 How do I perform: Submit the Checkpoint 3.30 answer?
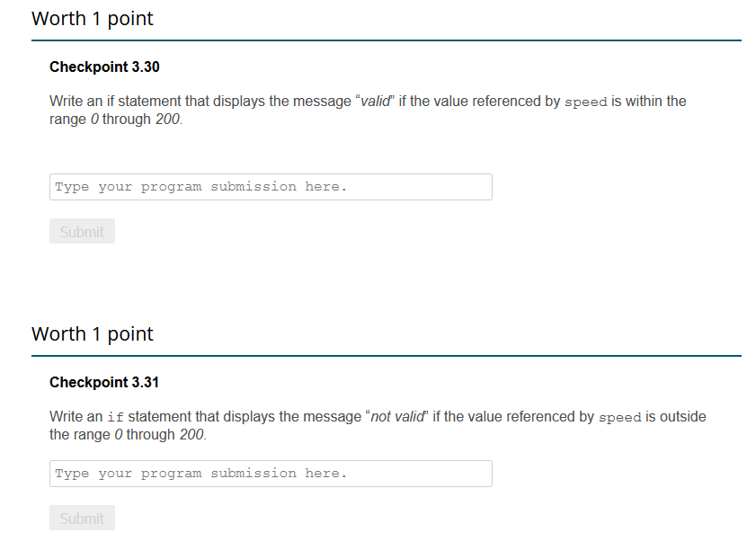pos(82,231)
